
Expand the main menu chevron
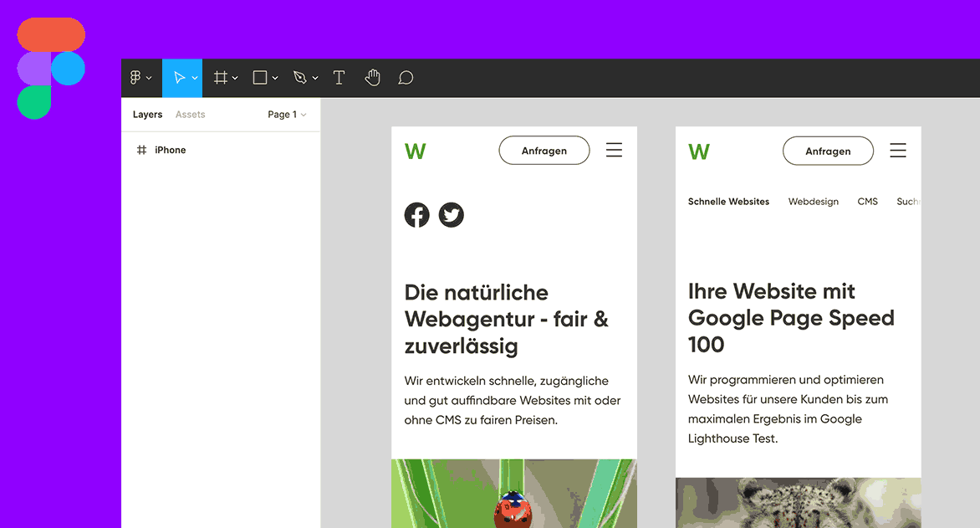[149, 78]
